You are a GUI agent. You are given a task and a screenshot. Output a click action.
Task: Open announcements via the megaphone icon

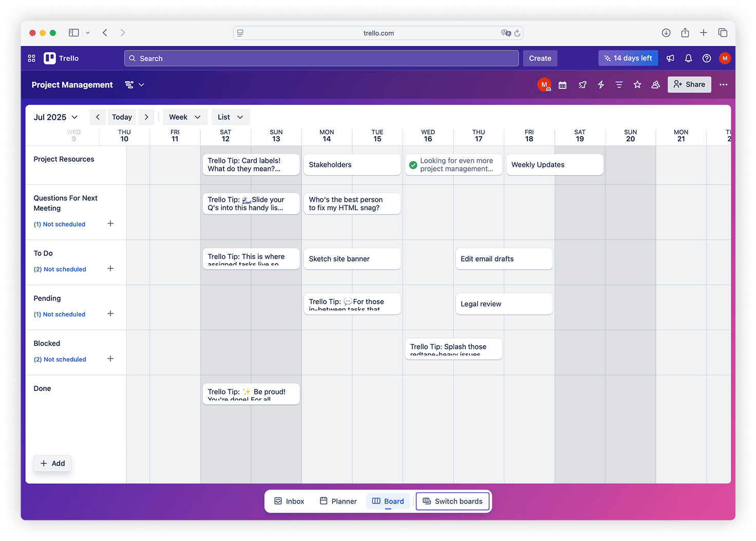click(x=670, y=58)
